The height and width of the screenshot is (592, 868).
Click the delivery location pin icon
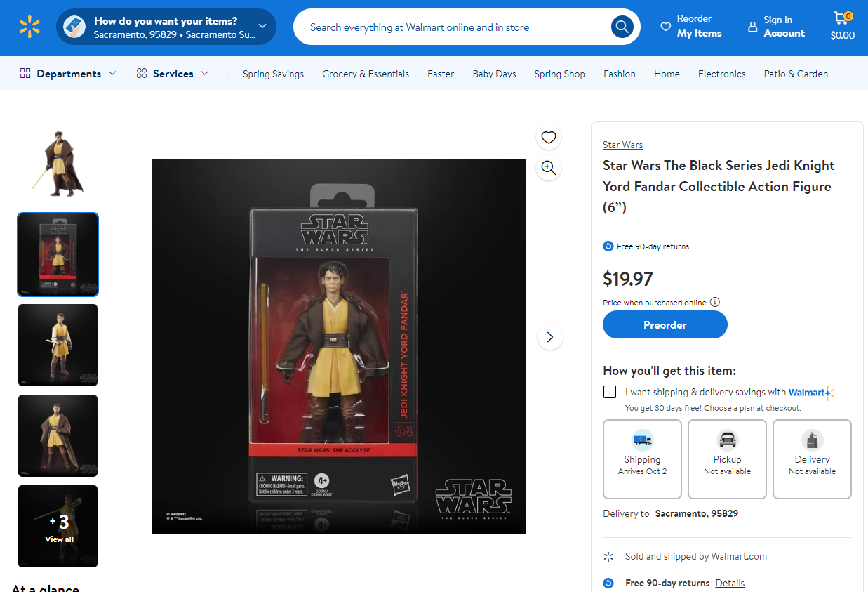74,27
